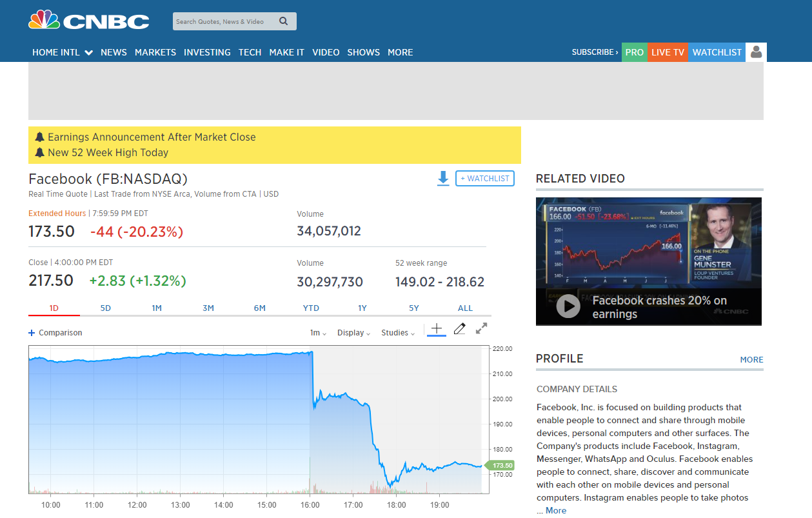Click the change value -44 (-20.23%)
Image resolution: width=812 pixels, height=518 pixels.
click(137, 231)
